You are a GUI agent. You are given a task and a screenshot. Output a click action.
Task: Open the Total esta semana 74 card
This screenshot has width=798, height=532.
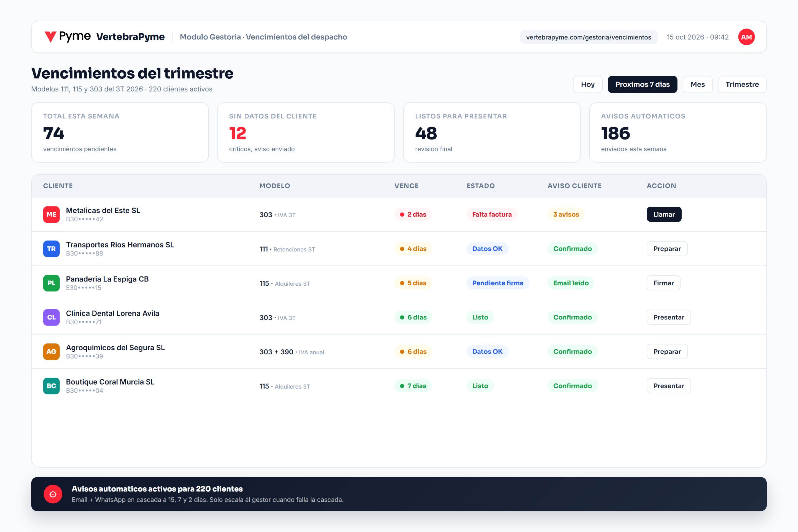click(x=120, y=132)
